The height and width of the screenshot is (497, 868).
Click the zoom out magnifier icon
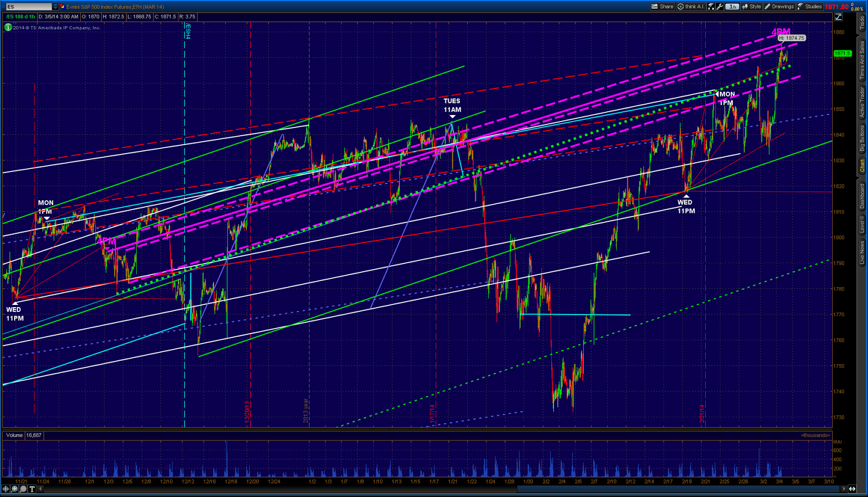tap(23, 489)
